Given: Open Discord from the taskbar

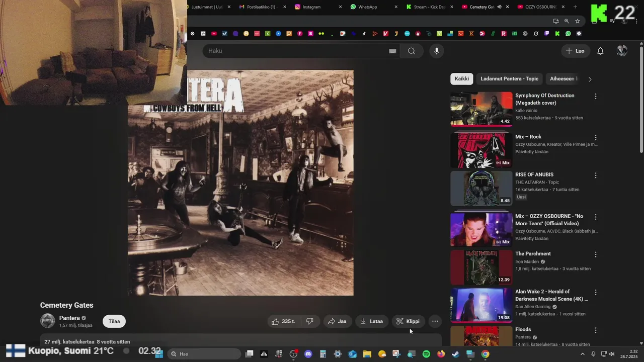Looking at the screenshot, I should coord(308,354).
